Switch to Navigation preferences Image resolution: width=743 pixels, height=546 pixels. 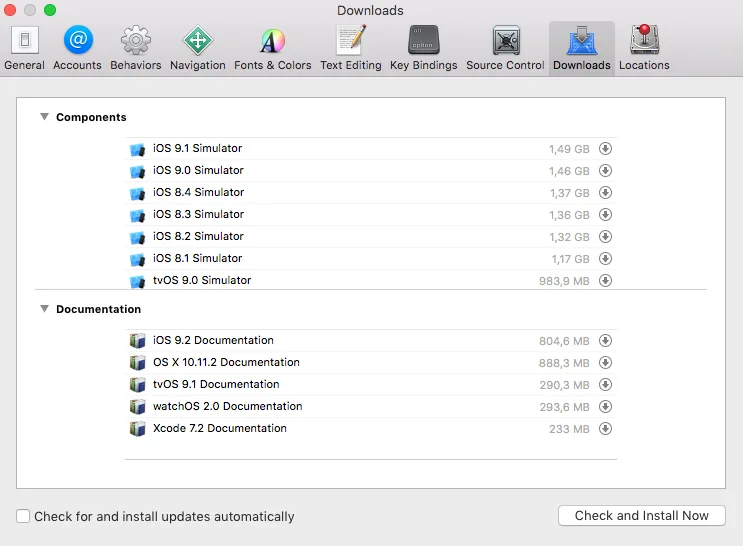coord(198,48)
